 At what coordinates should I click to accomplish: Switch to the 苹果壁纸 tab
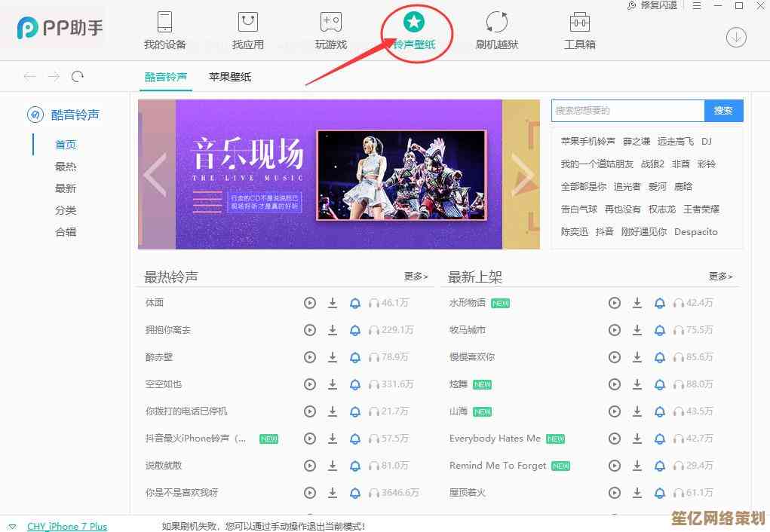[x=230, y=77]
